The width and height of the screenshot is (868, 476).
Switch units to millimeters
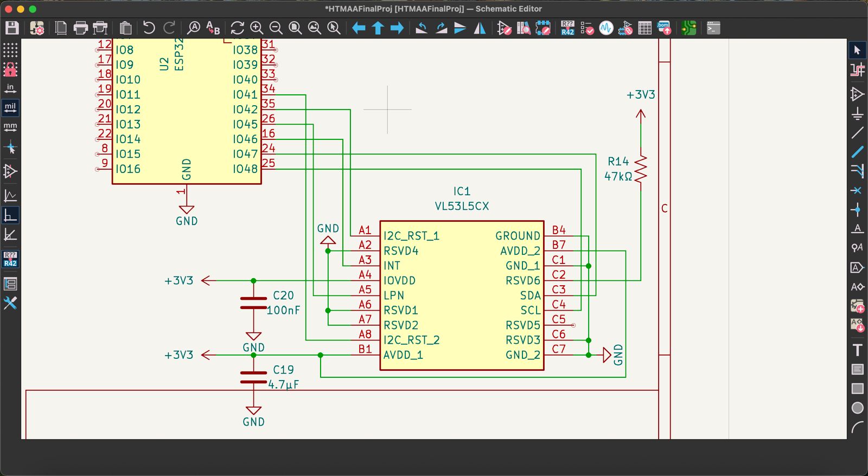coord(10,127)
